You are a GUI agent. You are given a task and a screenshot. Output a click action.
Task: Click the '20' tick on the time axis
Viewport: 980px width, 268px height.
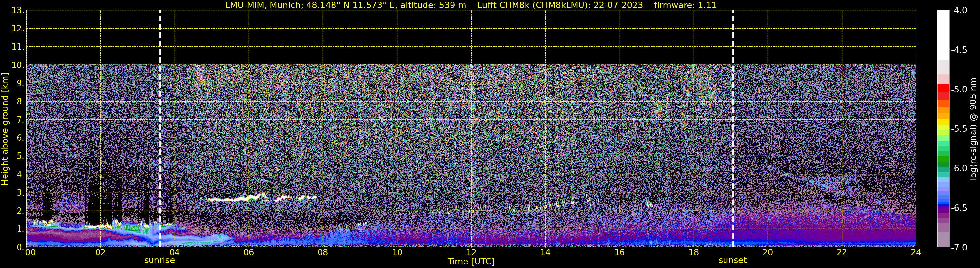point(768,252)
